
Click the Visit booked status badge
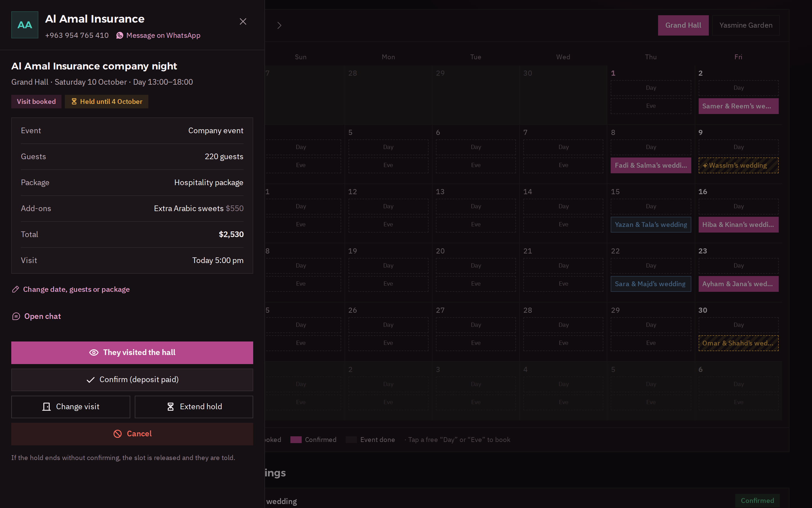point(36,102)
